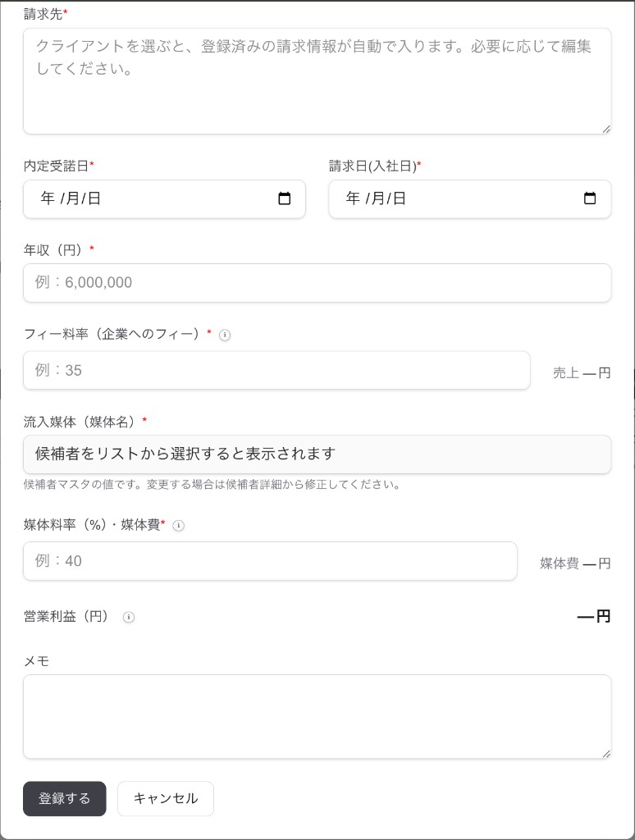Viewport: 635px width, 840px height.
Task: Click the 請求先 label
Action: [x=46, y=14]
